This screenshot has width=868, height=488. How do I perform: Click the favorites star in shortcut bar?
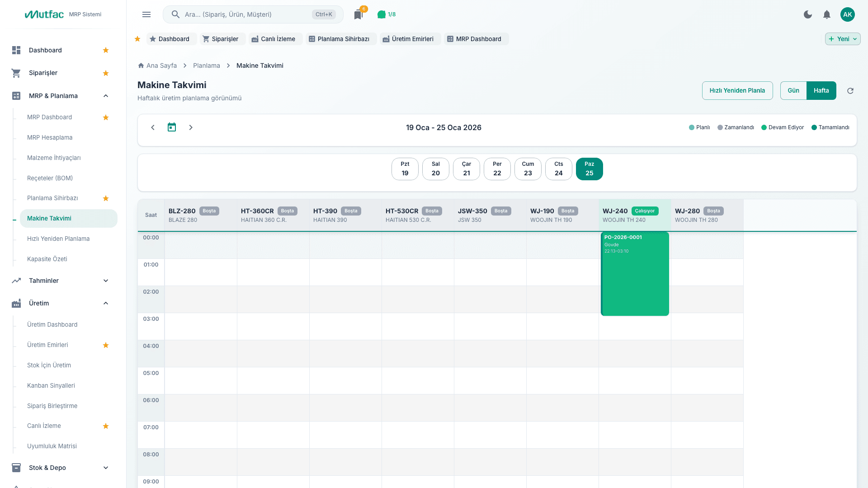137,39
